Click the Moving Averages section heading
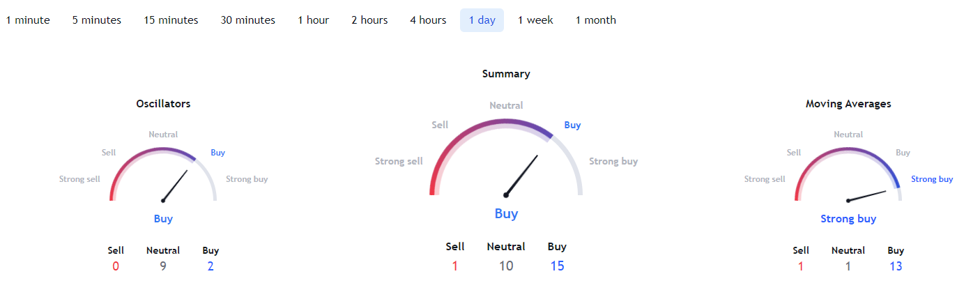This screenshot has width=980, height=290. pos(848,104)
